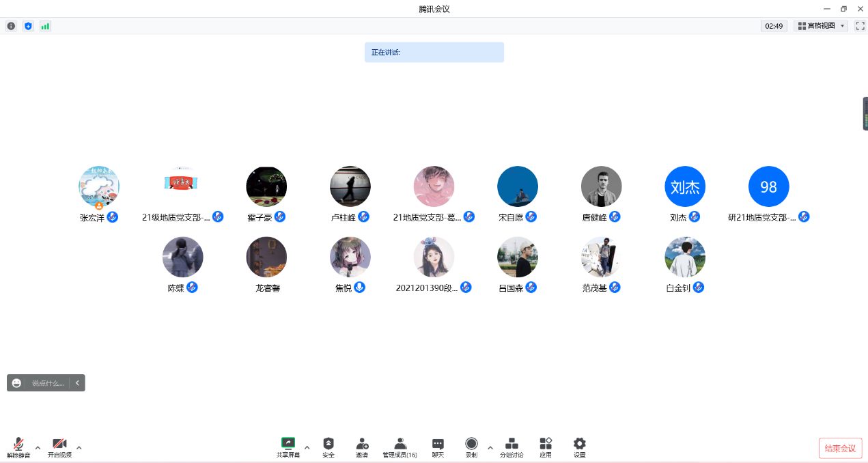Viewport: 868px width, 463px height.
Task: Start screen sharing (共享屏幕)
Action: (288, 447)
